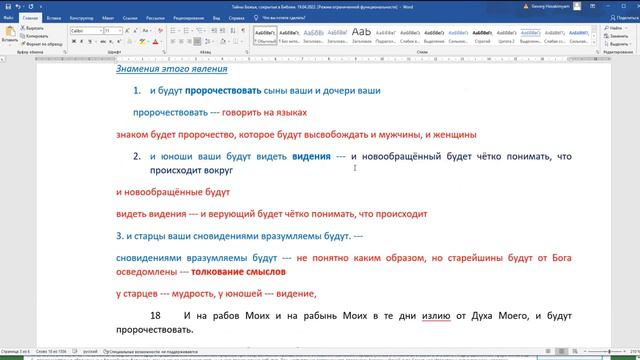Cut selection with Вырезать
This screenshot has width=640, height=360.
(x=32, y=28)
